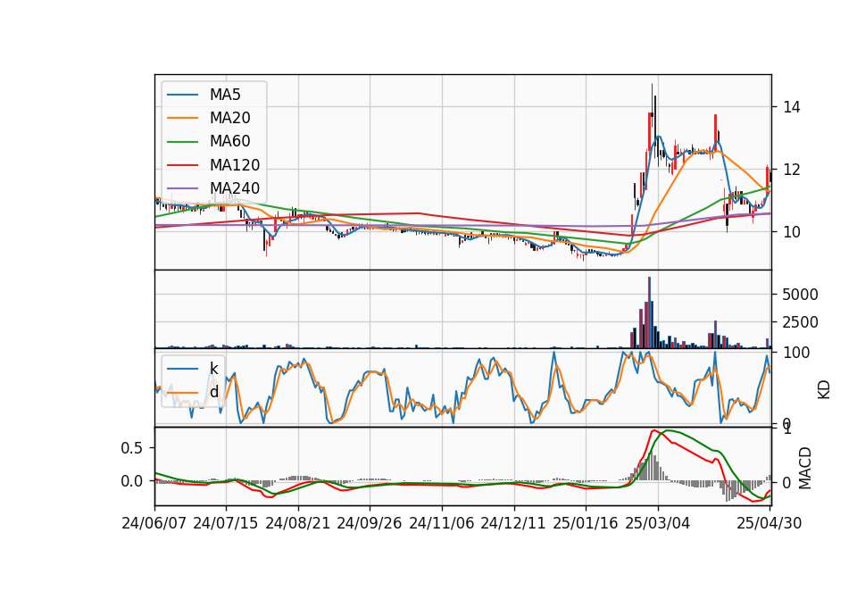Click the MA60 legend label
857x616 pixels.
click(229, 142)
